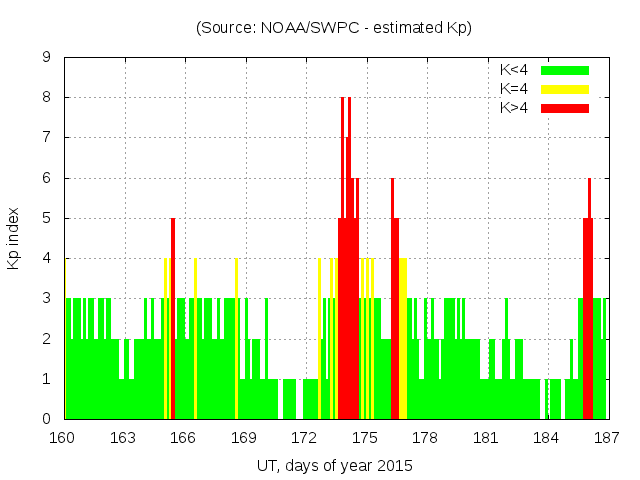
Task: Select the K=4 legend text label
Action: [517, 89]
